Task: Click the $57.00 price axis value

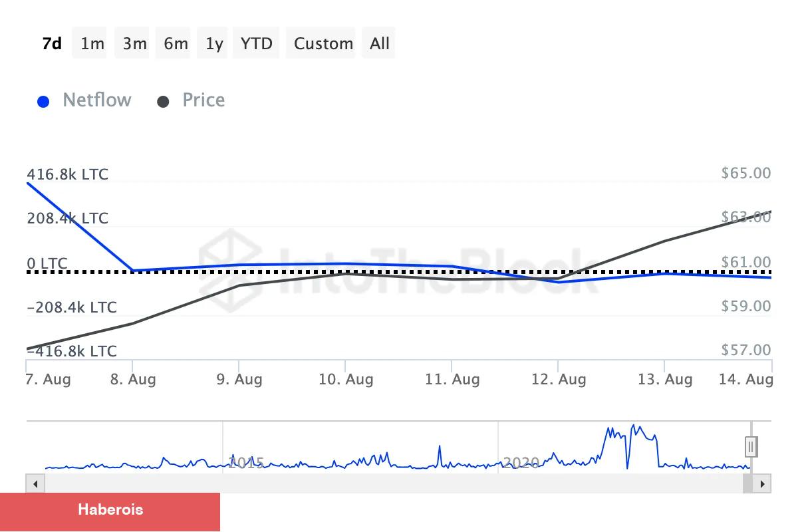Action: pyautogui.click(x=746, y=350)
